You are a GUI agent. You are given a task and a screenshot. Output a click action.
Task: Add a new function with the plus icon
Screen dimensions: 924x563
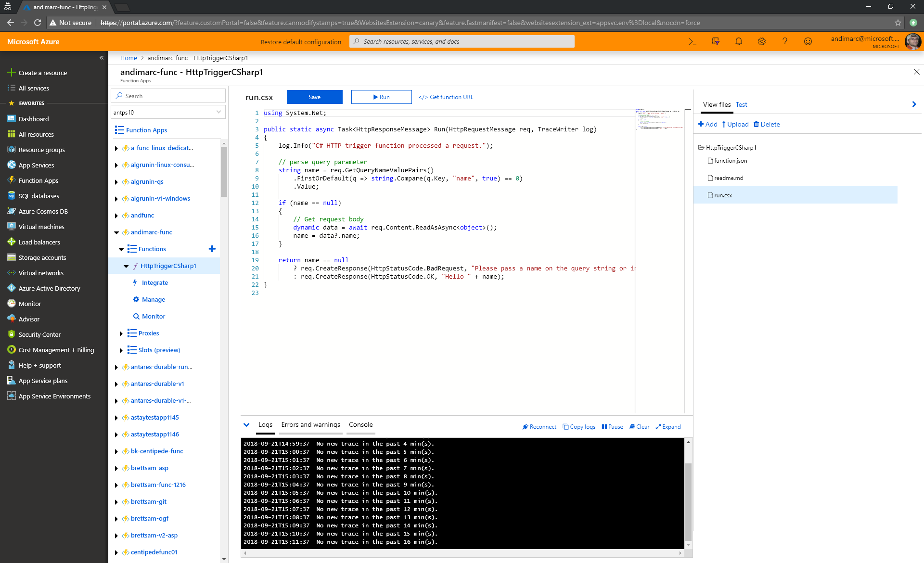click(212, 249)
